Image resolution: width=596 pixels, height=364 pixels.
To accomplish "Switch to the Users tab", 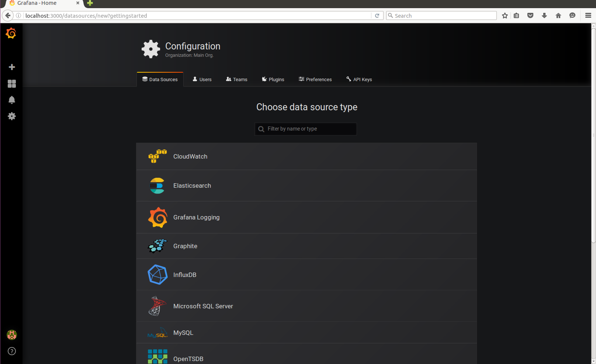I will tap(202, 79).
